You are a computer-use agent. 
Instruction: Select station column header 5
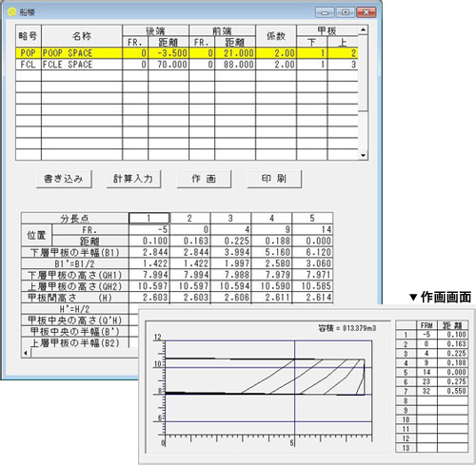point(312,218)
